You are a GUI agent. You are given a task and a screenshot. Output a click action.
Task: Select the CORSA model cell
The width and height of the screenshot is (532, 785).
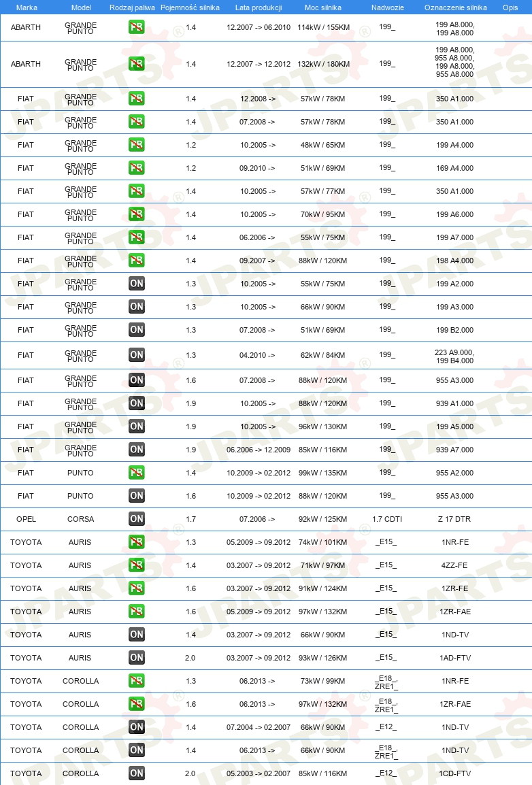tap(80, 519)
